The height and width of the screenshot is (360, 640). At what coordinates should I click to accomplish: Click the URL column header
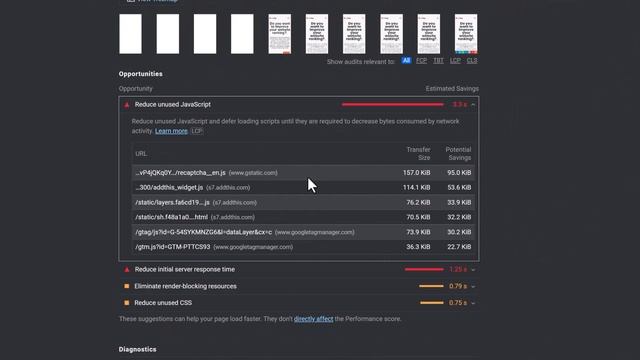(x=141, y=153)
